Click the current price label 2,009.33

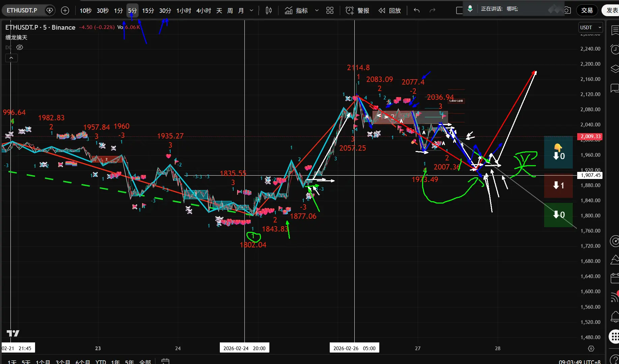pyautogui.click(x=590, y=136)
